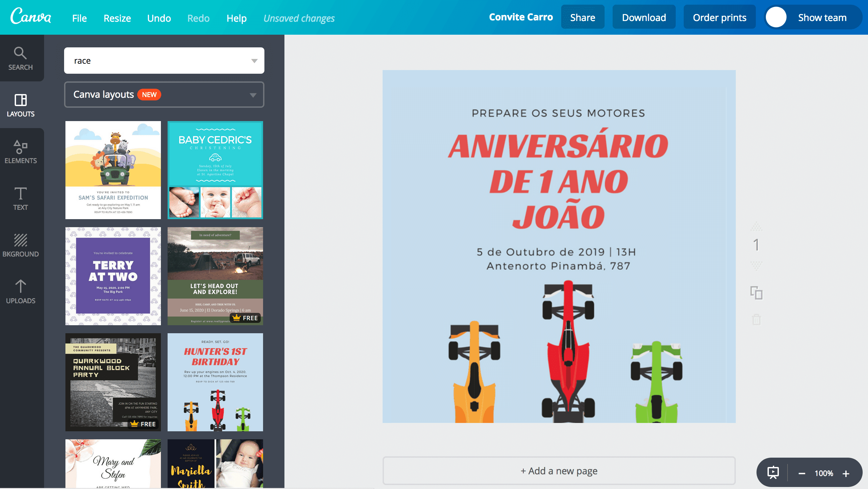Open the Bkground sidebar tab
The width and height of the screenshot is (868, 489).
(21, 245)
